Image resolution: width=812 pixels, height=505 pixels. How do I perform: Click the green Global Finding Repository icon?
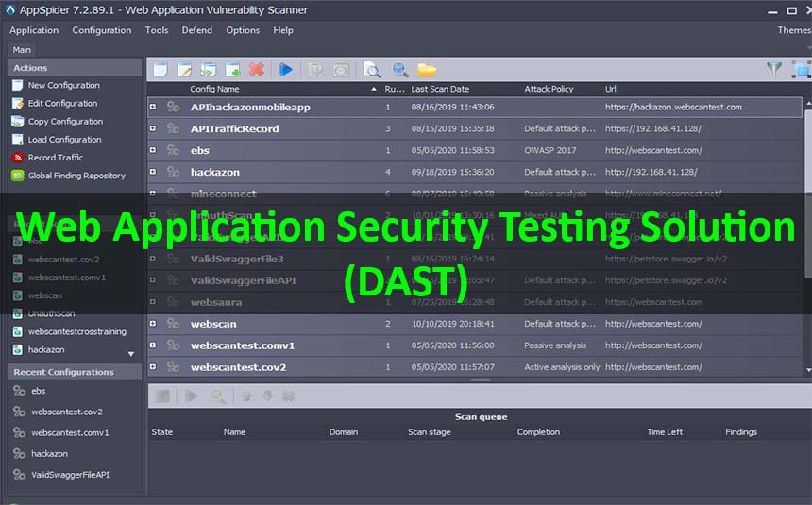pos(18,176)
